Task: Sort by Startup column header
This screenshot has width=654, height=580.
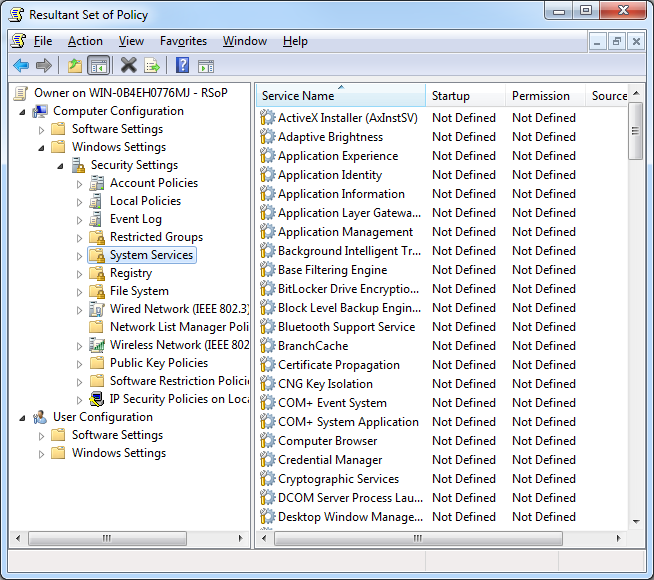Action: 466,95
